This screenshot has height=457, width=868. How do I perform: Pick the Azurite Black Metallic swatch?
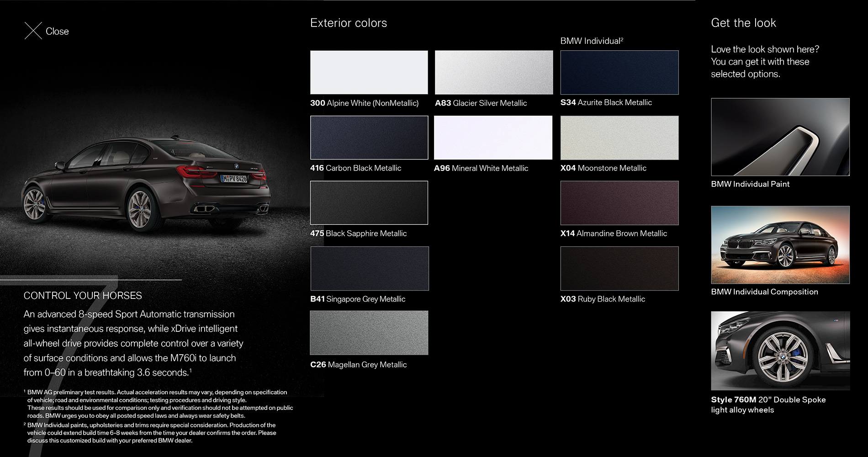pos(619,72)
